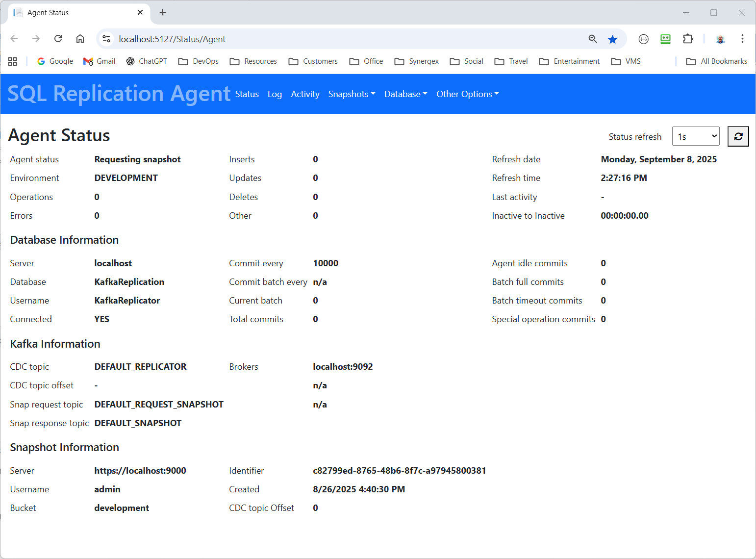Open a new browser tab
Viewport: 756px width, 559px height.
coord(163,12)
